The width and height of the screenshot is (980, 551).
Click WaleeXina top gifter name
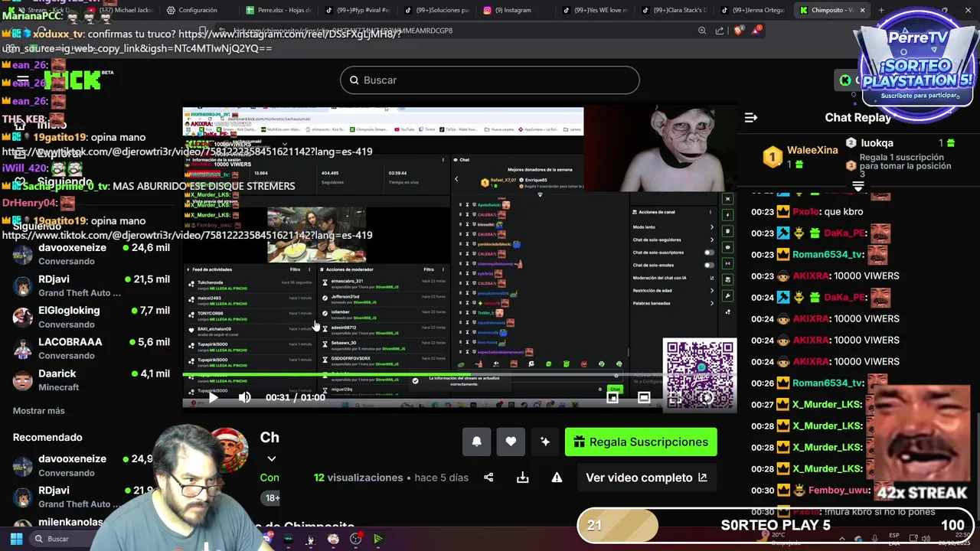point(812,150)
